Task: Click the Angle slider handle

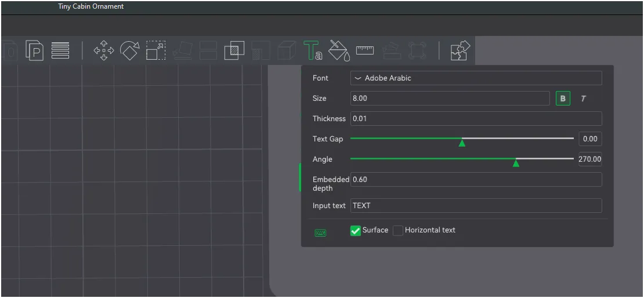Action: [x=516, y=163]
